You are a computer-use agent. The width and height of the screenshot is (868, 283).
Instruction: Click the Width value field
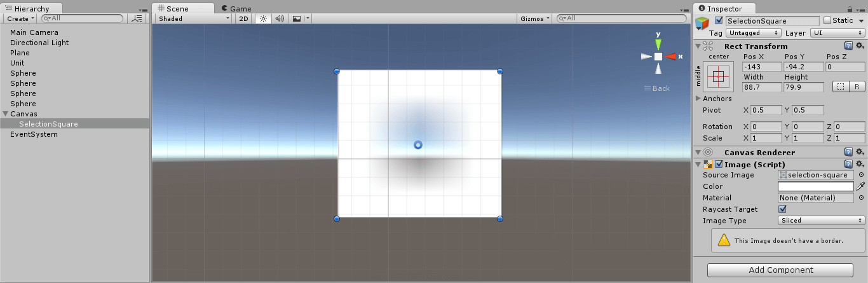(762, 86)
